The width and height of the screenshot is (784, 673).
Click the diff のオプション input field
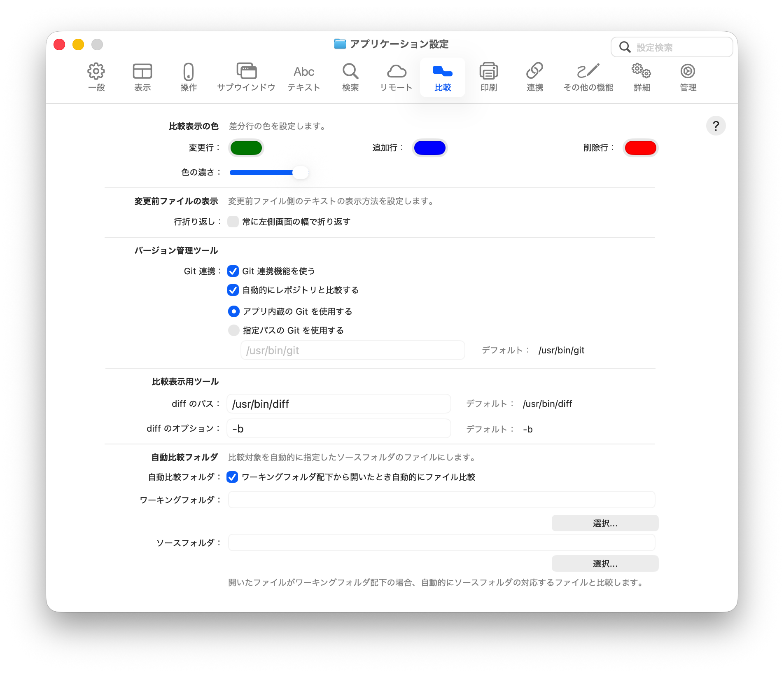[x=339, y=429]
